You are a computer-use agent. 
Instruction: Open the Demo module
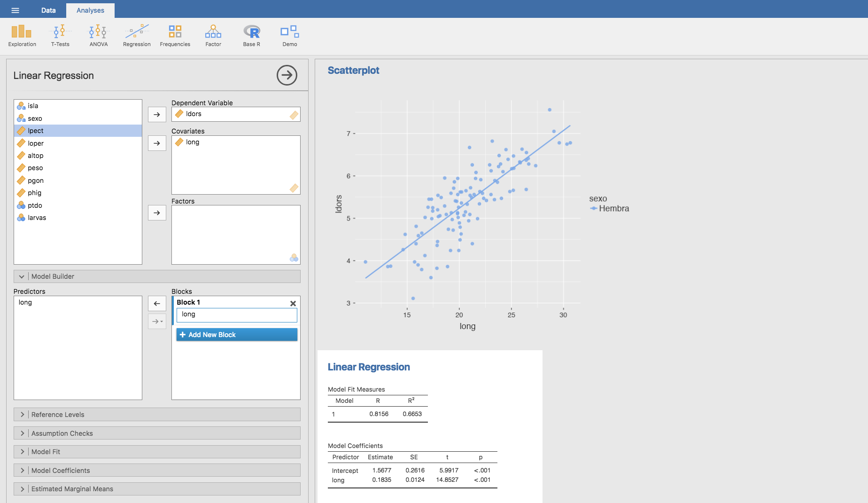click(290, 36)
